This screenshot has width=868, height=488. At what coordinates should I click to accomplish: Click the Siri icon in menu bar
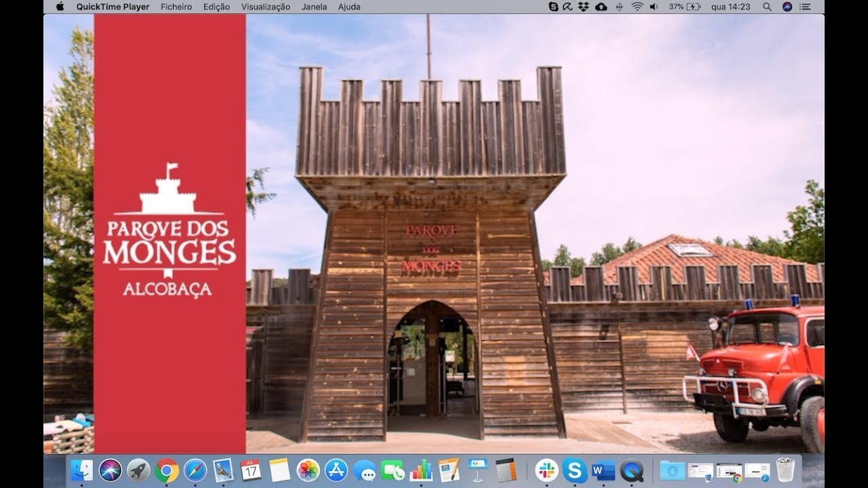point(787,7)
